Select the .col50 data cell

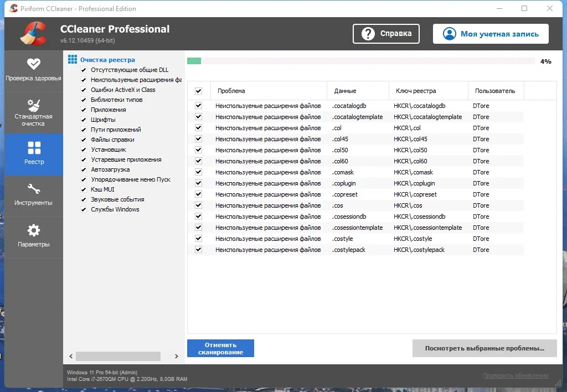[x=340, y=150]
